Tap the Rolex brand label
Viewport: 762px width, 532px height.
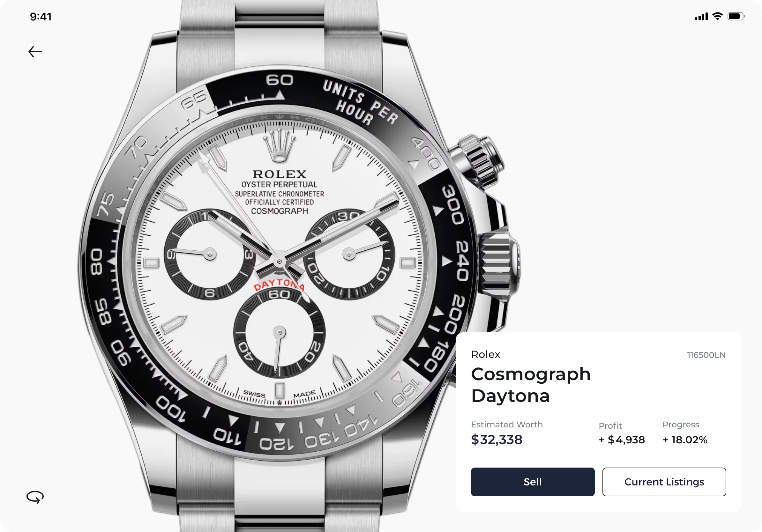click(486, 354)
